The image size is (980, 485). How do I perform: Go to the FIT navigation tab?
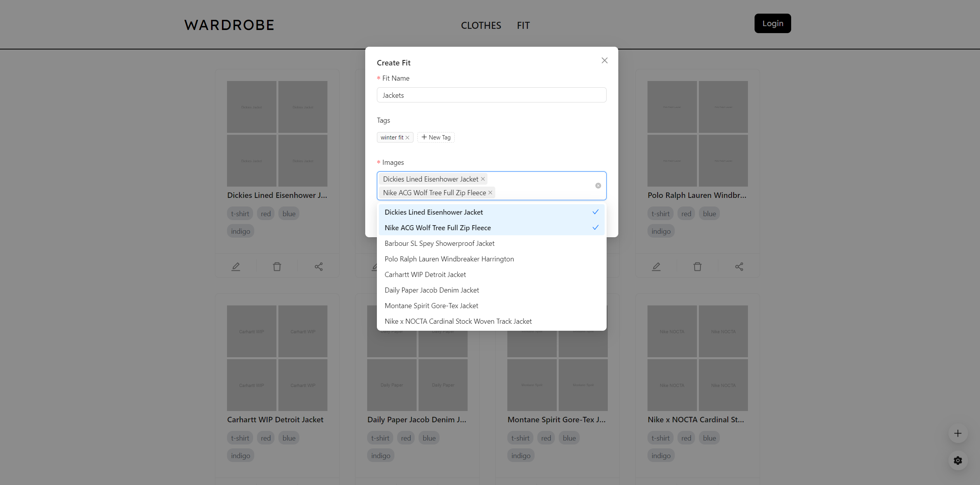pyautogui.click(x=523, y=25)
